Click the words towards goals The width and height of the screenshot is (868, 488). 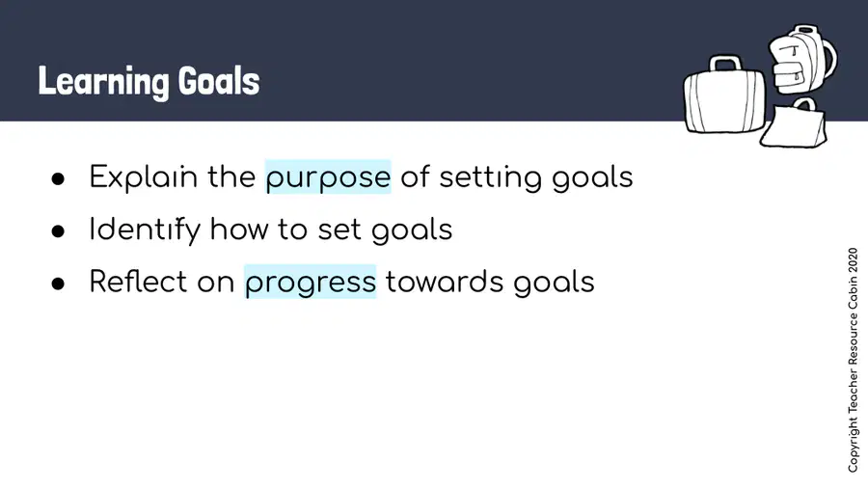pos(490,283)
